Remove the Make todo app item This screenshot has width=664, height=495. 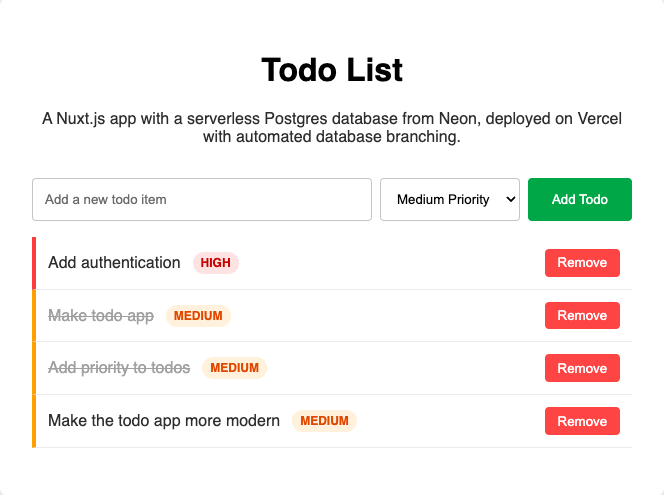pyautogui.click(x=582, y=316)
